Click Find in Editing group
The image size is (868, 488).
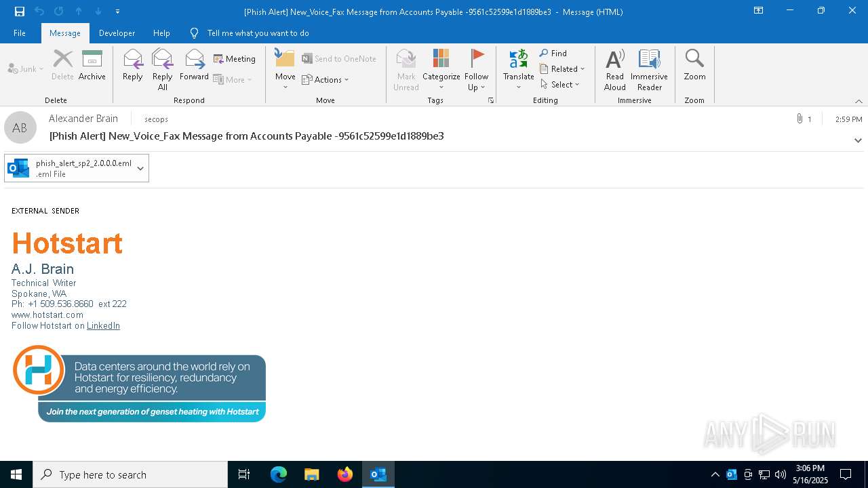tap(553, 54)
